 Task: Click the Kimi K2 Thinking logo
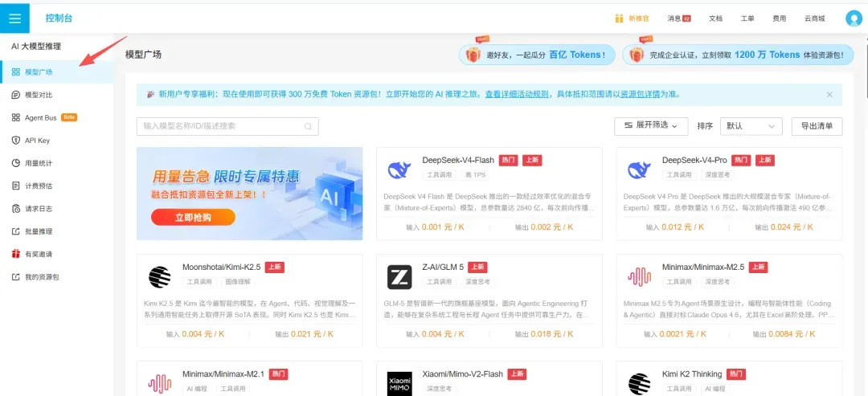pos(640,384)
